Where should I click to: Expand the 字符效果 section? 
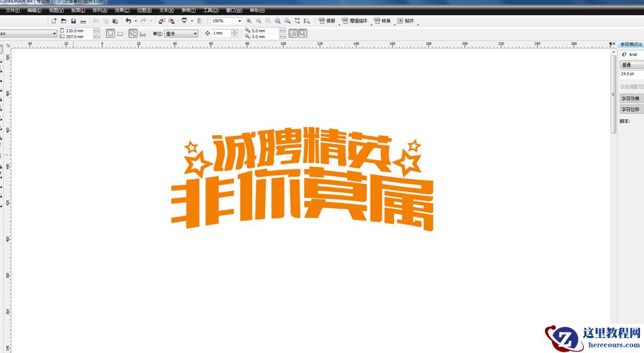(x=632, y=98)
